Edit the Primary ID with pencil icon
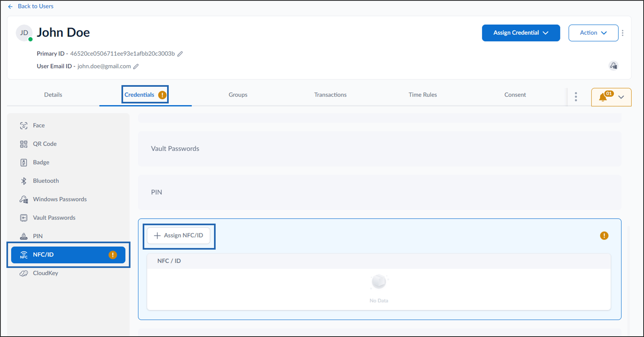This screenshot has width=644, height=337. 180,54
